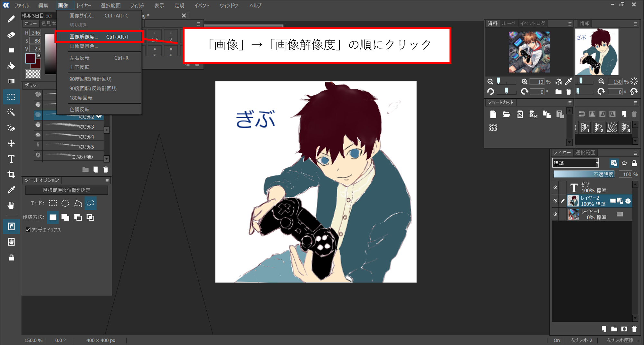Toggle the アンチエイリアス checkbox
The height and width of the screenshot is (345, 644).
[x=28, y=230]
